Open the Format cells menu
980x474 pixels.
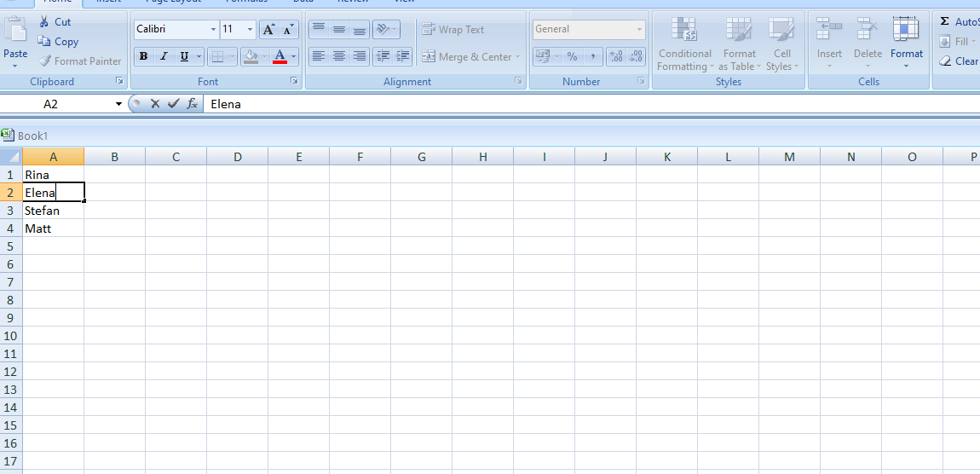[x=906, y=43]
